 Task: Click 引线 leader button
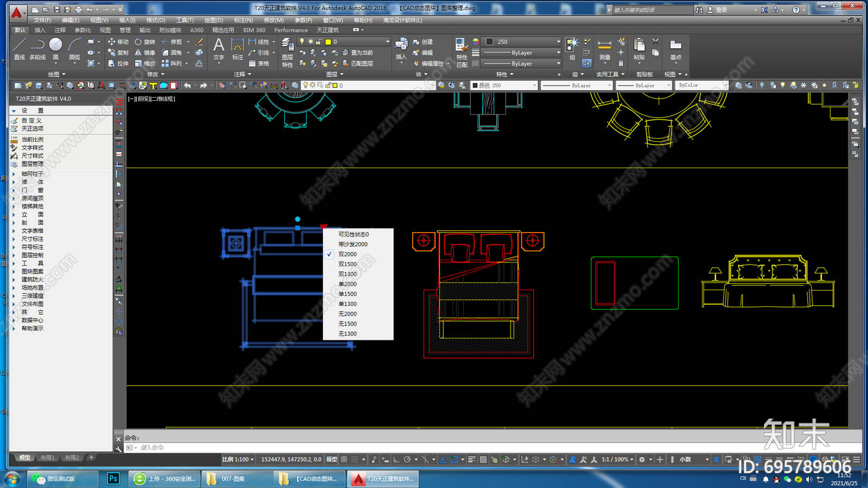(x=259, y=53)
